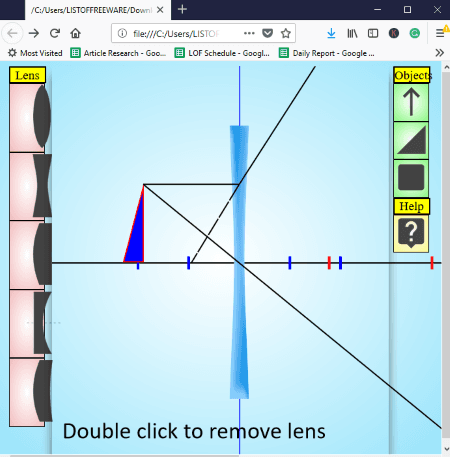Click the green Grammarly extension icon
The width and height of the screenshot is (450, 457).
click(415, 33)
